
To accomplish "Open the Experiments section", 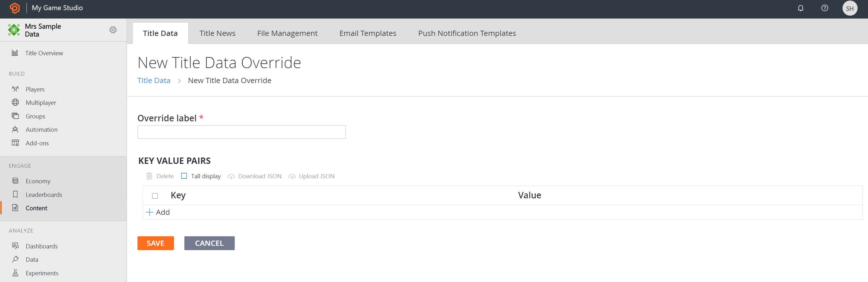I will (42, 273).
